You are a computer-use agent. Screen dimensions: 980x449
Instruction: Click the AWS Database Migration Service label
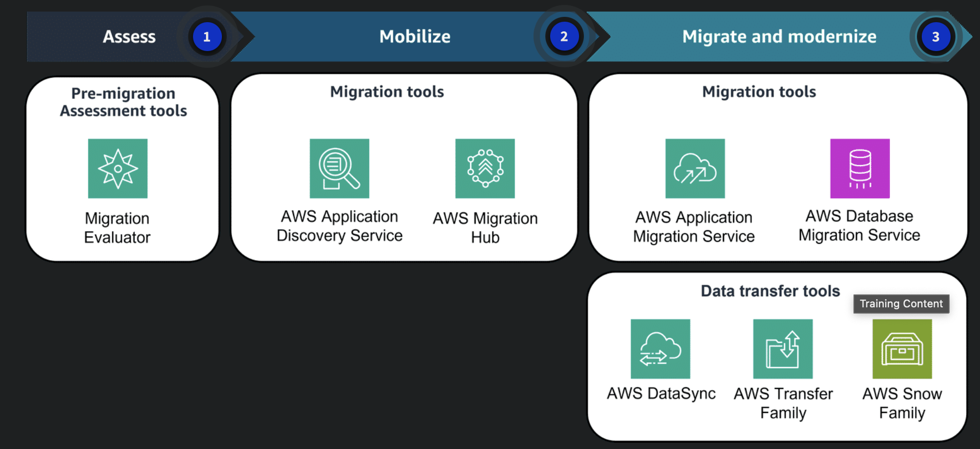tap(859, 225)
